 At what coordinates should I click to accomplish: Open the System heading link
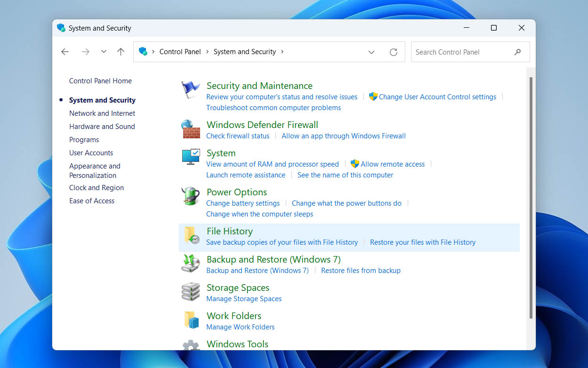pyautogui.click(x=221, y=153)
